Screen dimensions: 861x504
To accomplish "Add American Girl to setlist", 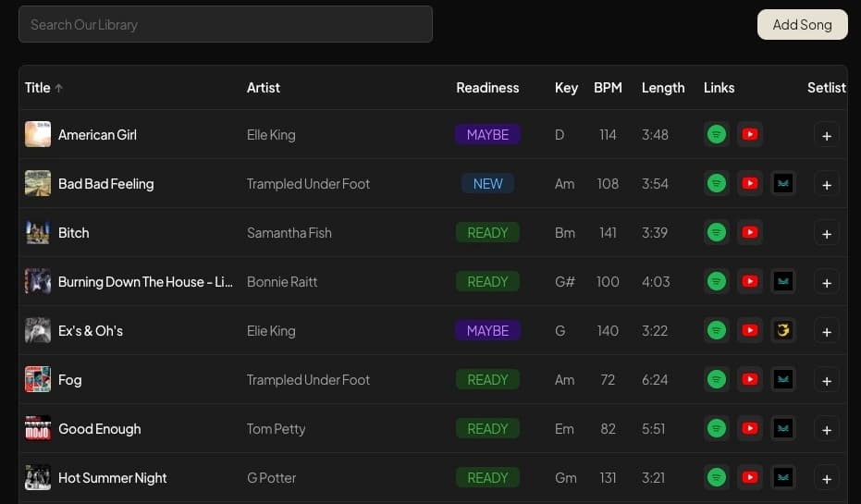I will pyautogui.click(x=827, y=135).
